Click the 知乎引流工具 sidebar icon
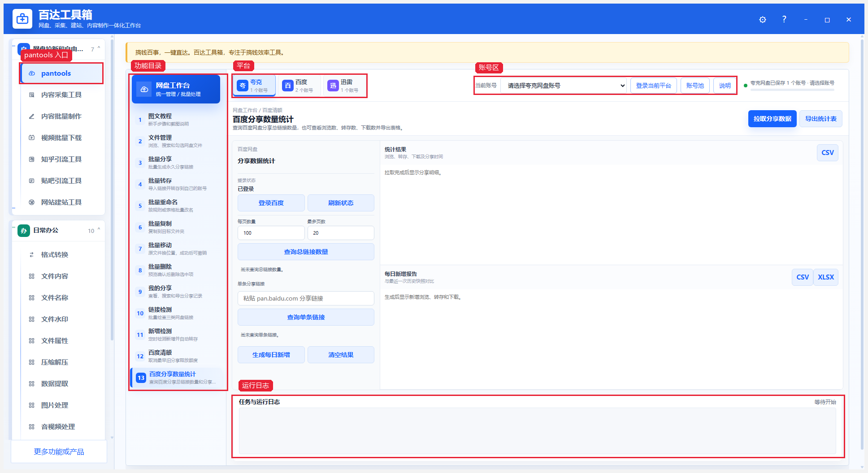This screenshot has width=868, height=473. point(32,159)
